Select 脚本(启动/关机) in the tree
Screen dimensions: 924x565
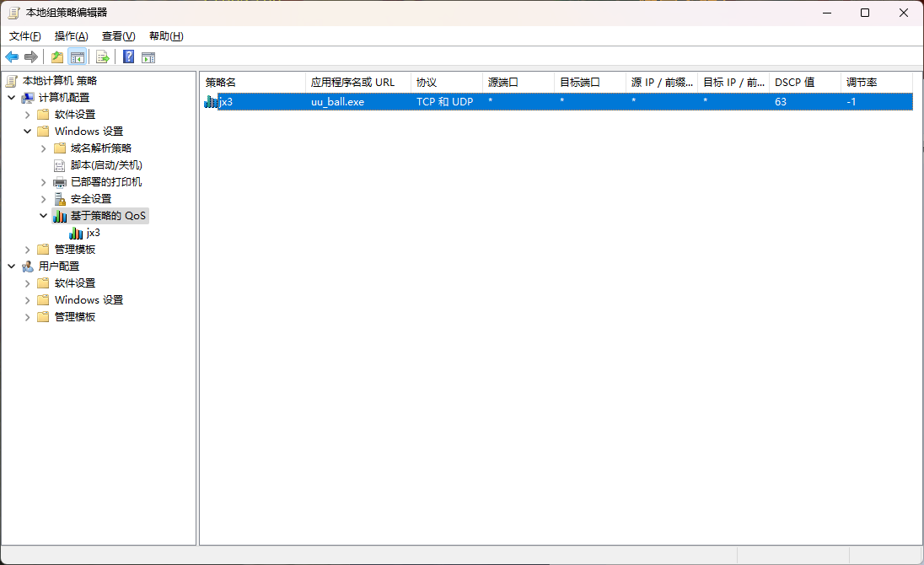tap(105, 165)
